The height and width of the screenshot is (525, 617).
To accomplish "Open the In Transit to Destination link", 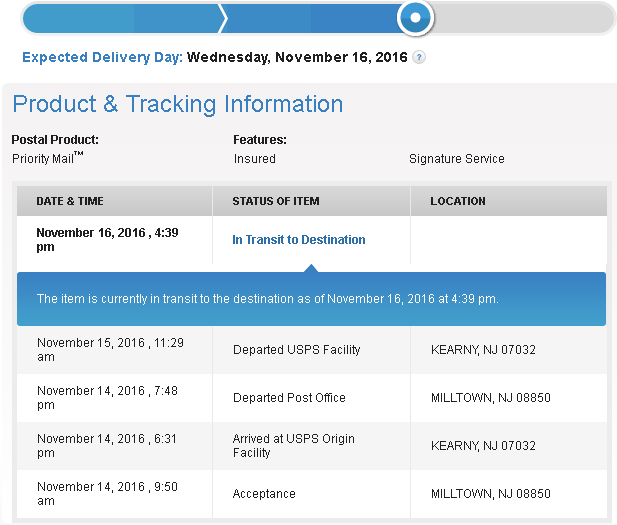I will pos(298,240).
